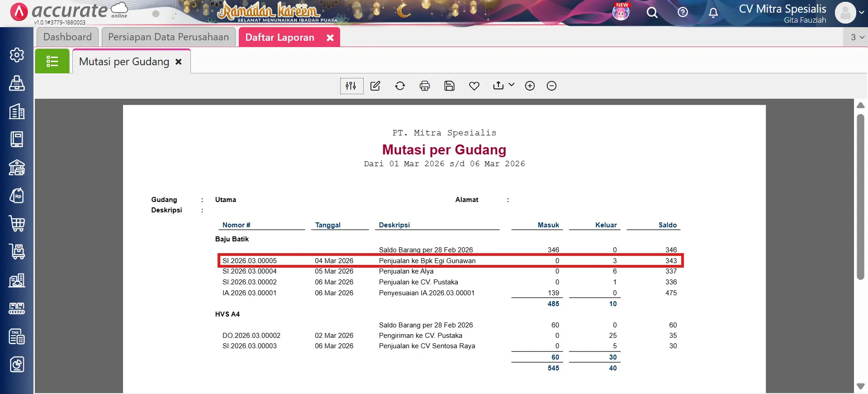Image resolution: width=868 pixels, height=394 pixels.
Task: Open the report filter settings icon
Action: [351, 86]
